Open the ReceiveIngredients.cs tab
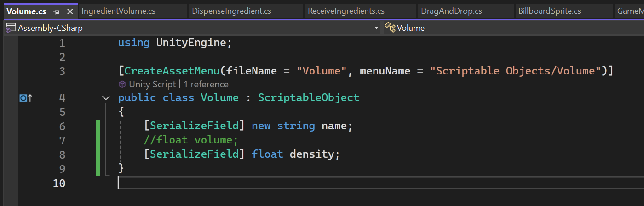The width and height of the screenshot is (644, 206). [346, 11]
